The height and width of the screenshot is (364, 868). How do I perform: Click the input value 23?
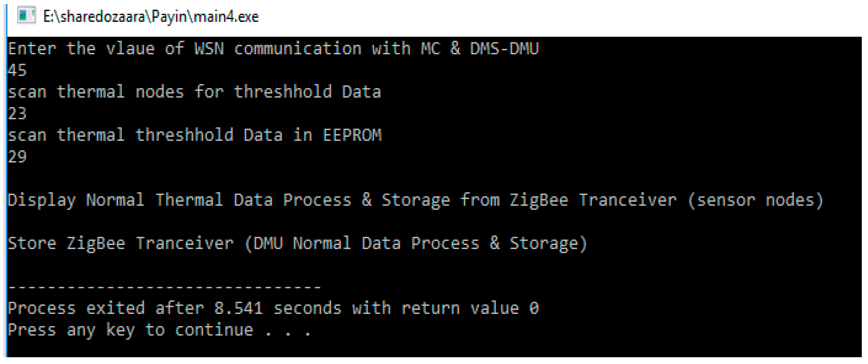(x=17, y=113)
